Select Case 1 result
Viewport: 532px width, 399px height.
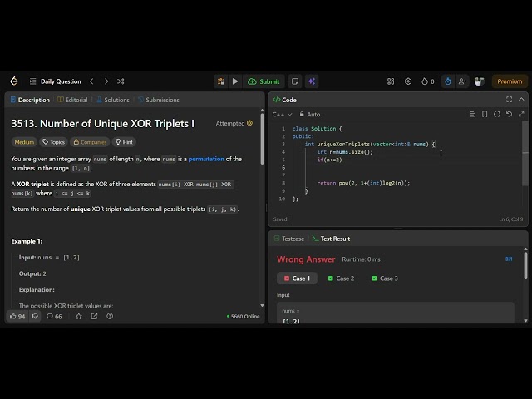pos(298,278)
